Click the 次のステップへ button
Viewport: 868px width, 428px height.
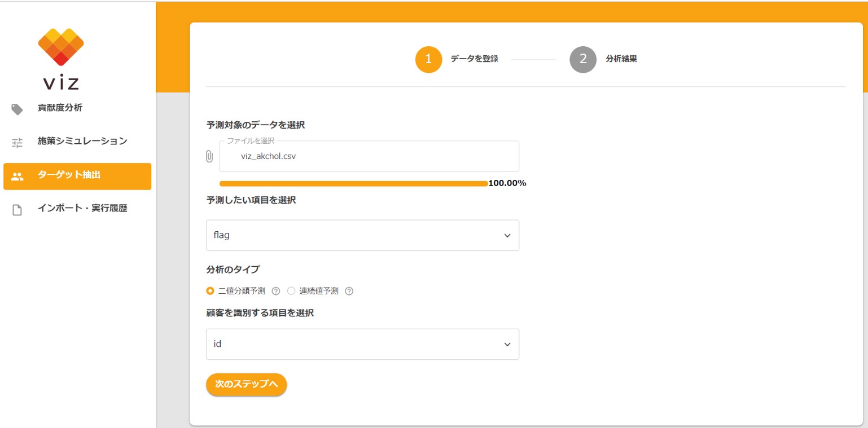pyautogui.click(x=247, y=385)
